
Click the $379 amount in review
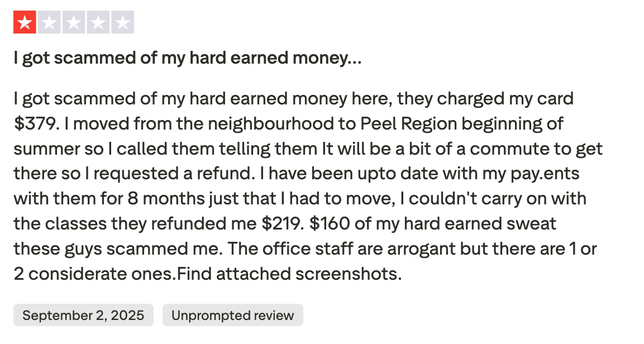[35, 123]
